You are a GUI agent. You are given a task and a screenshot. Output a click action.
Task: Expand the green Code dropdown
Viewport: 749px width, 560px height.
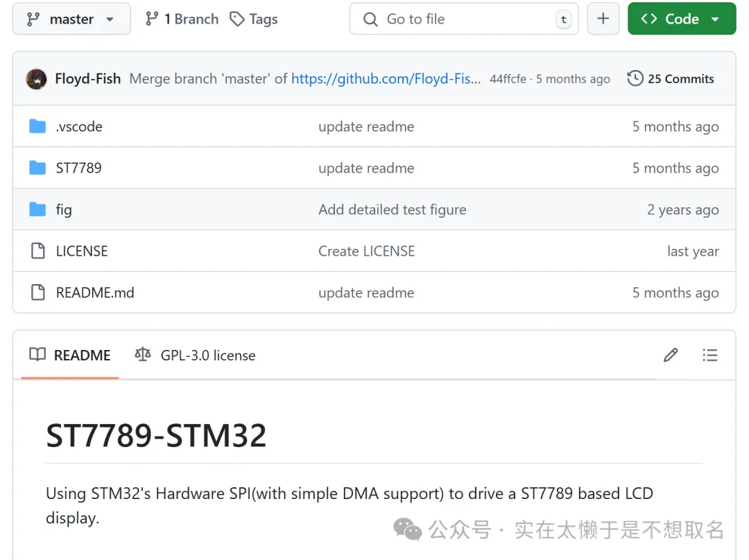coord(681,19)
